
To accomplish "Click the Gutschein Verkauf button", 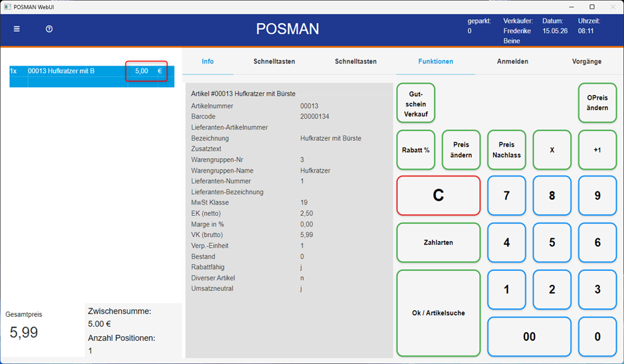I will coord(416,104).
